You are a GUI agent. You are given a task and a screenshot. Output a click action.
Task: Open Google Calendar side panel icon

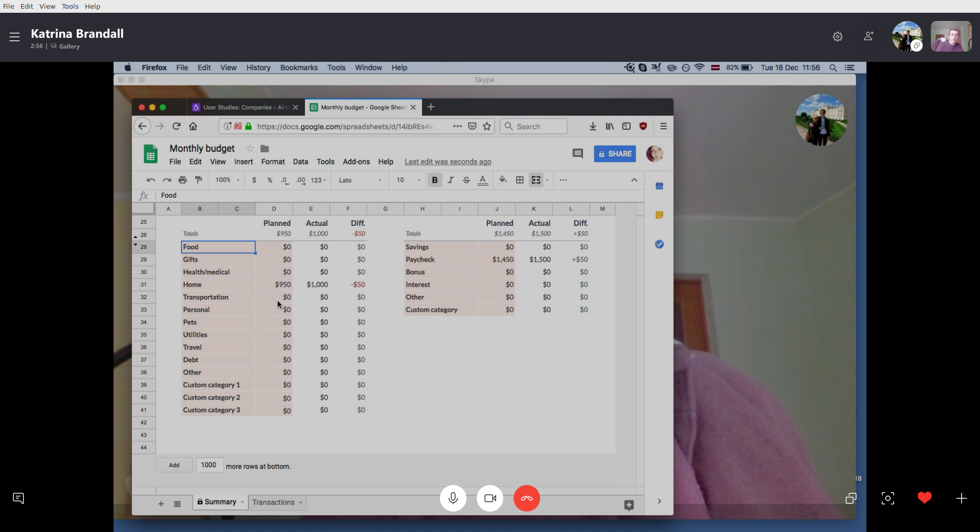pos(659,186)
